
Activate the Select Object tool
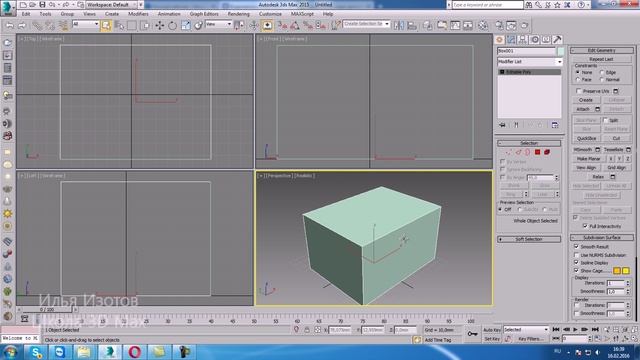tap(106, 25)
